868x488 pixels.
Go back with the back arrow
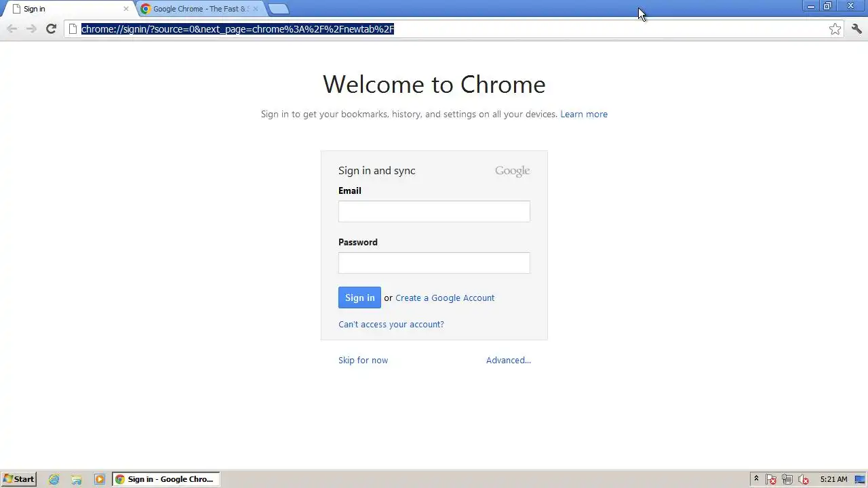[x=12, y=28]
